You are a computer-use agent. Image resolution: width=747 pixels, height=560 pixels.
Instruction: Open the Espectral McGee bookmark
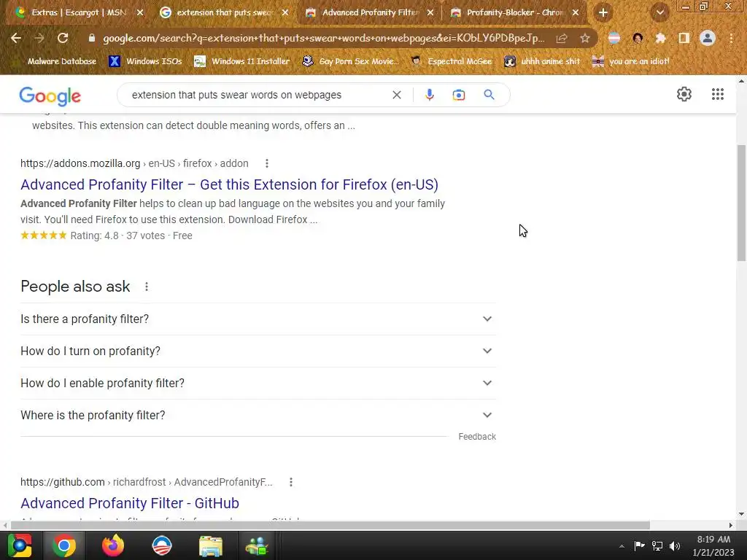pos(451,61)
